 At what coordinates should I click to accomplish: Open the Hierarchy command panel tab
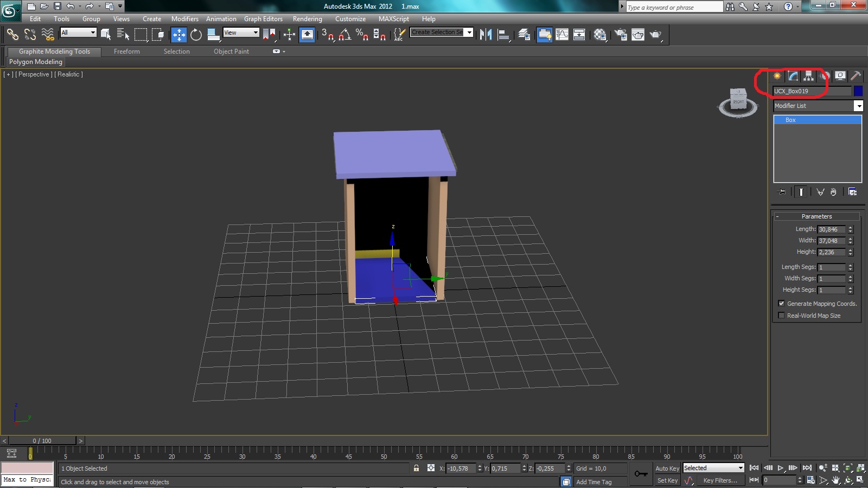[x=808, y=76]
